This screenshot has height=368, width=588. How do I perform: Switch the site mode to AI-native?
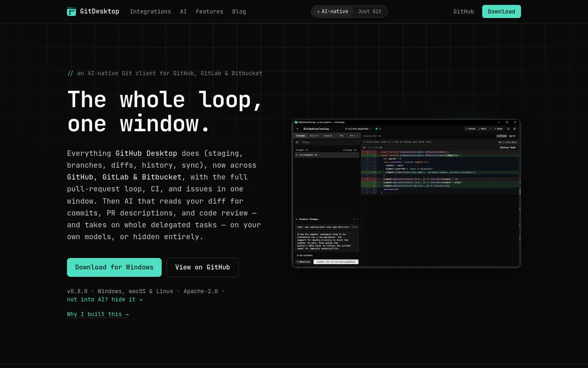coord(333,11)
